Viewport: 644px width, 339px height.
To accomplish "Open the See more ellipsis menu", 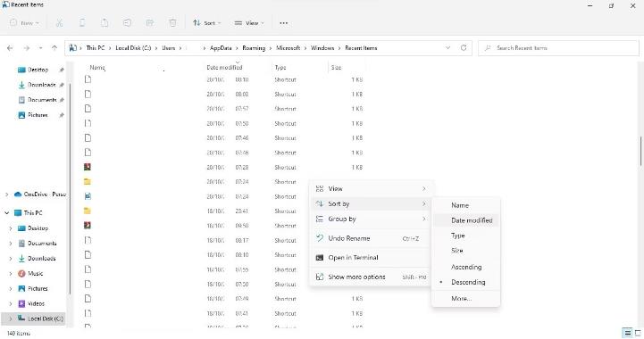I will [283, 23].
